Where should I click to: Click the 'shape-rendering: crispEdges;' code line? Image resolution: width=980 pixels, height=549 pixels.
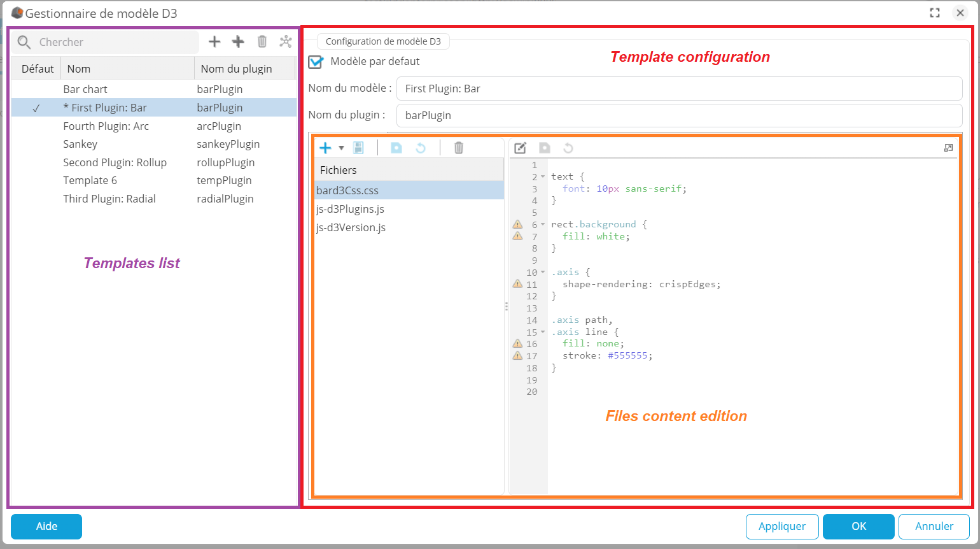641,284
